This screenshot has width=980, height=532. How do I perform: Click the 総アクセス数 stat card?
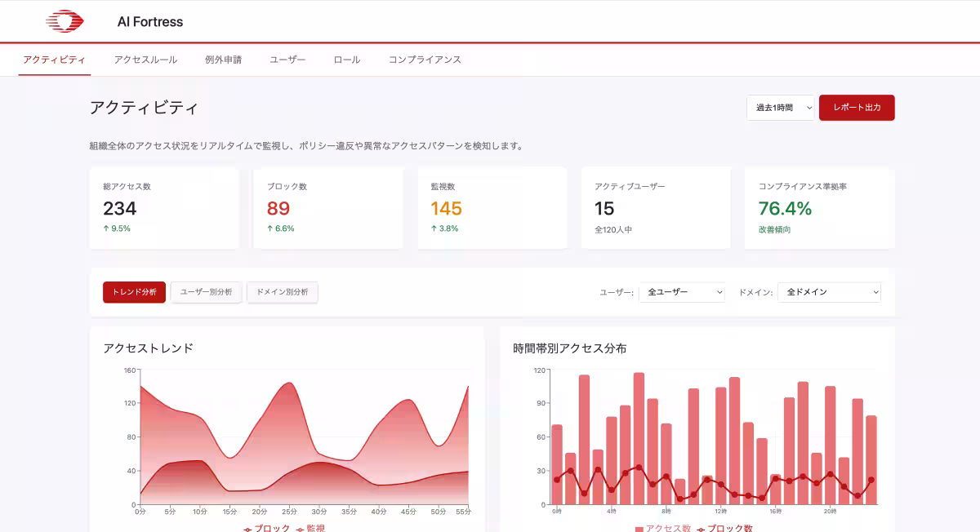164,207
